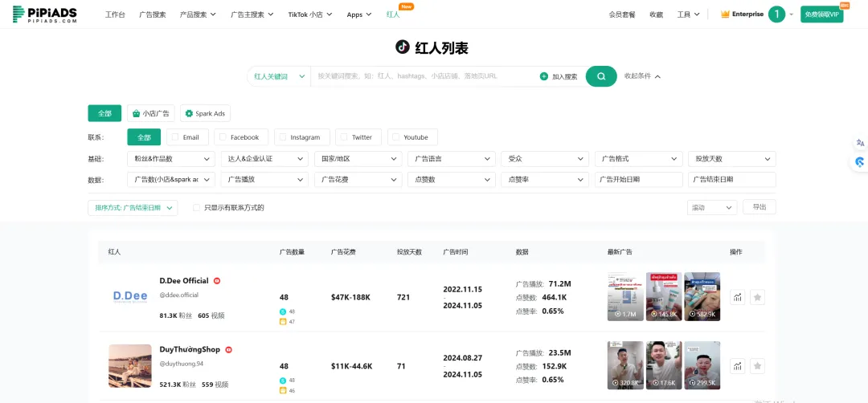Click the green search magnifier button
This screenshot has width=868, height=403.
click(601, 76)
